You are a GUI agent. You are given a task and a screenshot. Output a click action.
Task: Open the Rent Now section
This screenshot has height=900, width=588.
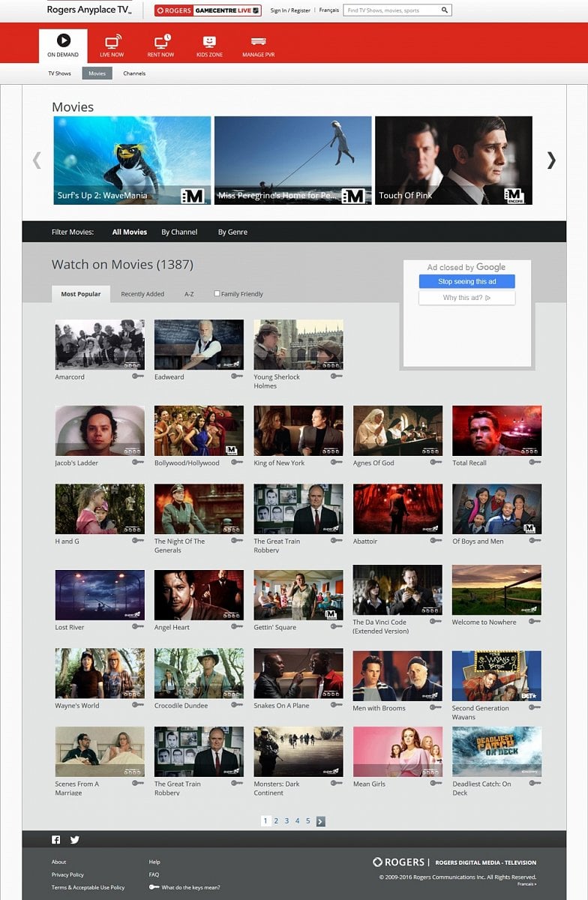tap(160, 46)
